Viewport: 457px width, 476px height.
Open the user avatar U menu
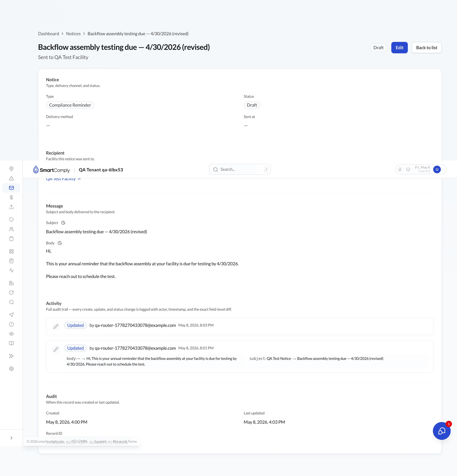tap(437, 169)
